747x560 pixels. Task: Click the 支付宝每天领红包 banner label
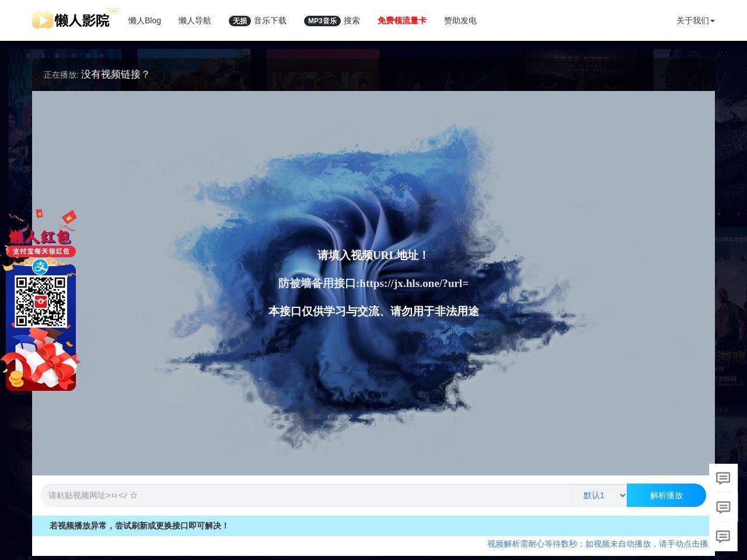tap(41, 251)
